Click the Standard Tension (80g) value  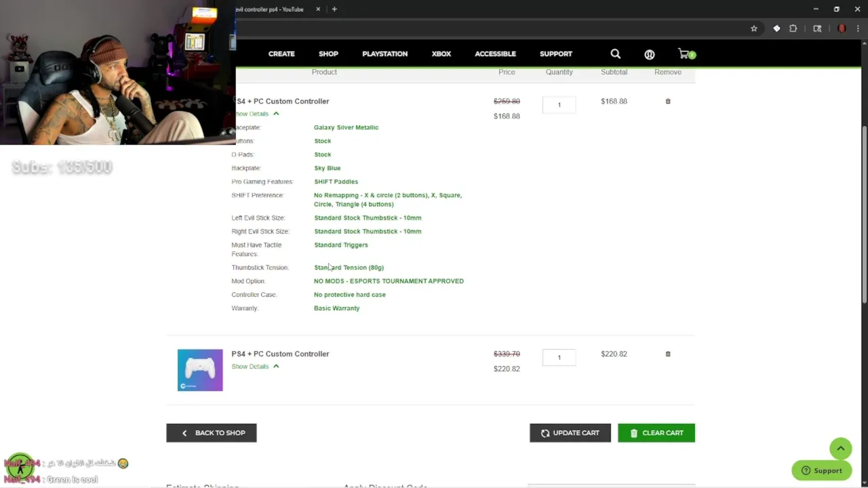349,268
